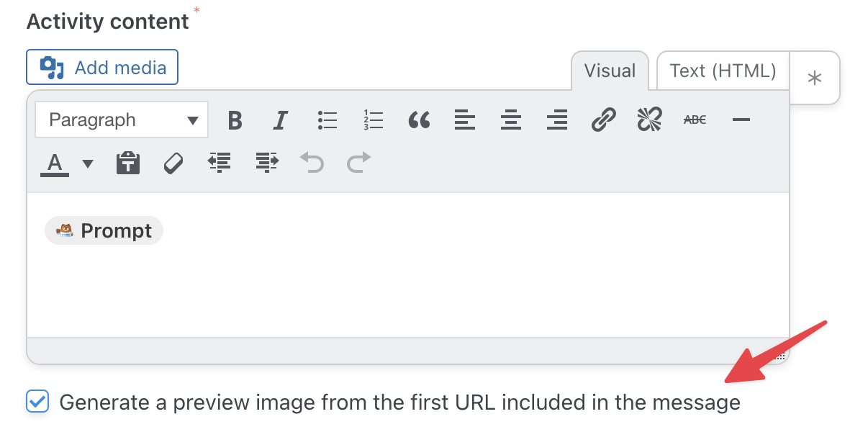The height and width of the screenshot is (432, 868).
Task: Apply the text color swatch
Action: coord(55,164)
